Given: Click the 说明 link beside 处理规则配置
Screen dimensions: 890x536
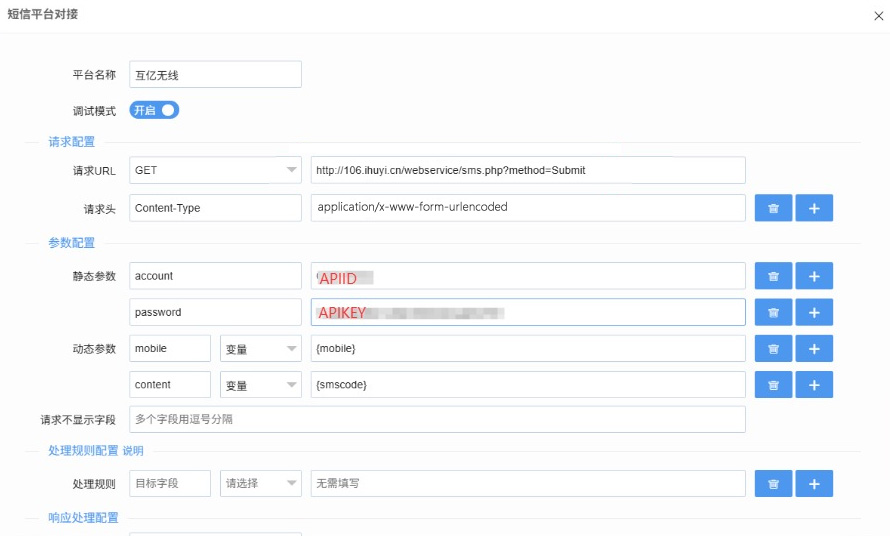Looking at the screenshot, I should coord(133,451).
